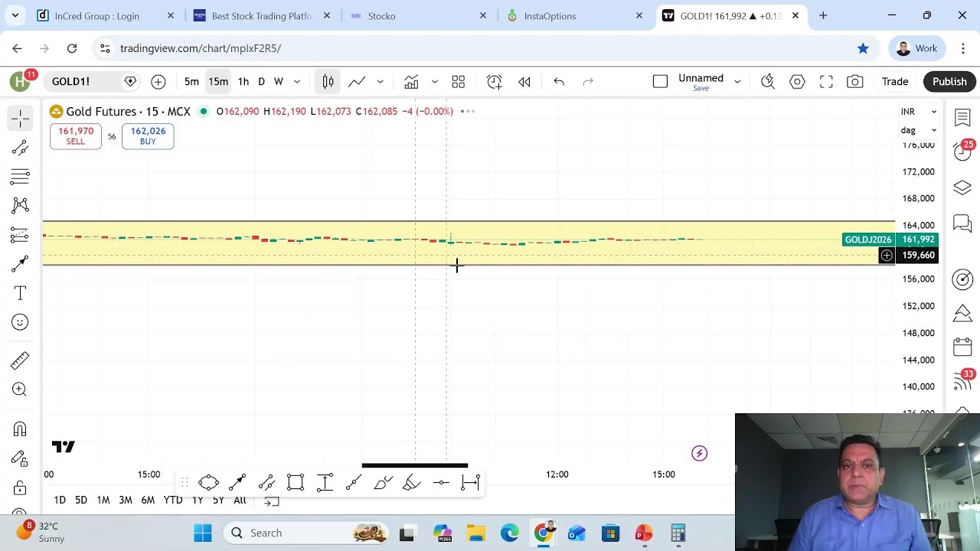Toggle lock all drawings
This screenshot has width=980, height=551.
pyautogui.click(x=20, y=488)
